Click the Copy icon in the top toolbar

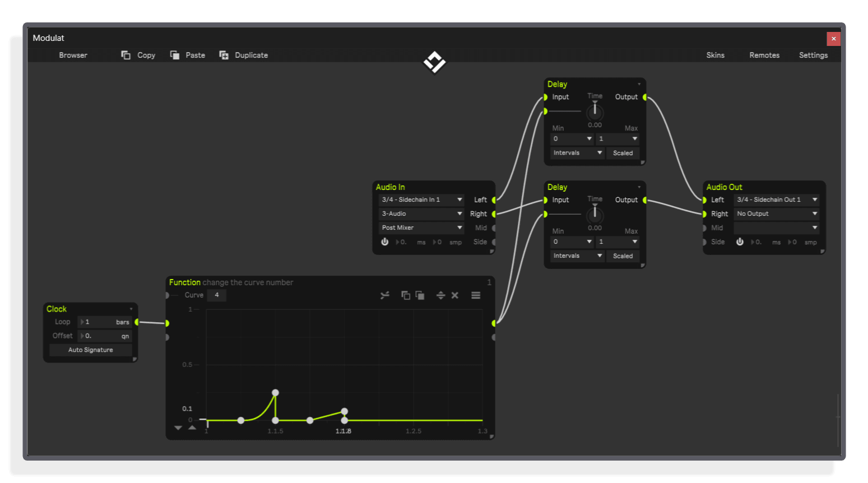pyautogui.click(x=126, y=55)
